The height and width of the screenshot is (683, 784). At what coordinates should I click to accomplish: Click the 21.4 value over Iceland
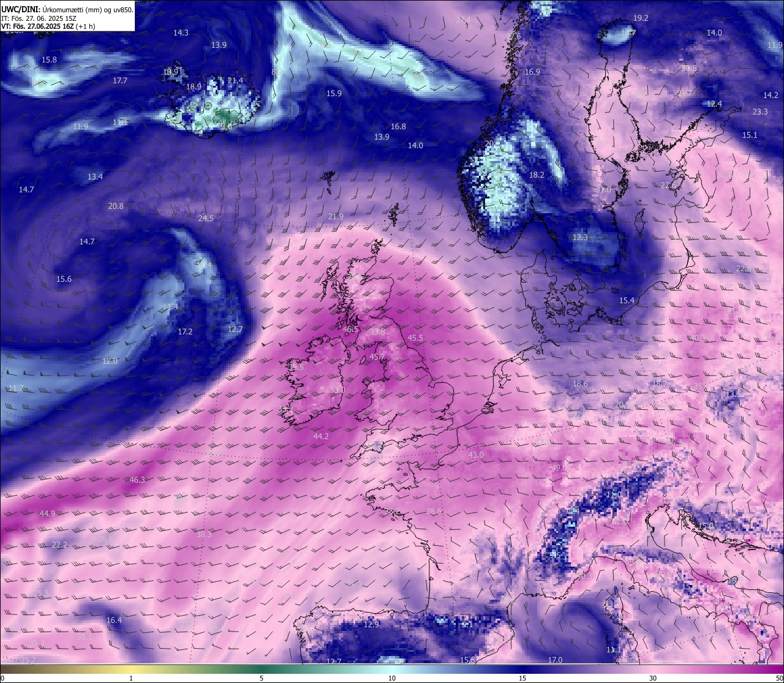pos(235,81)
